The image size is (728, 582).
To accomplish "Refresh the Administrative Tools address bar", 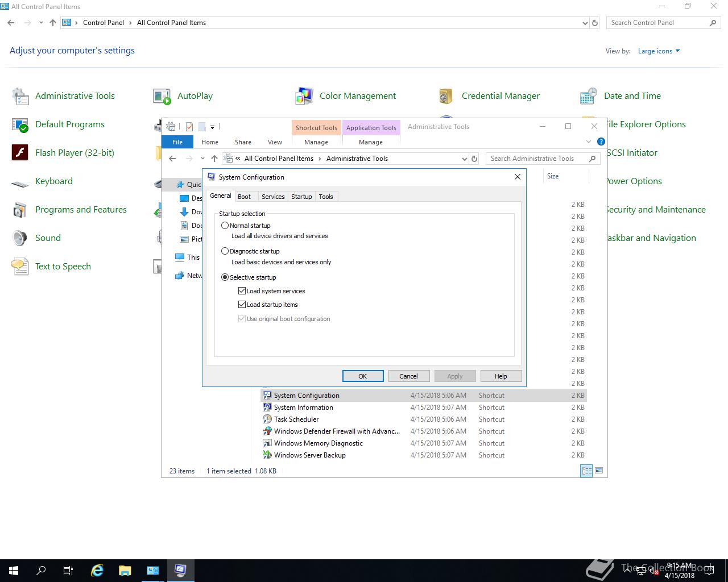I will click(x=474, y=159).
